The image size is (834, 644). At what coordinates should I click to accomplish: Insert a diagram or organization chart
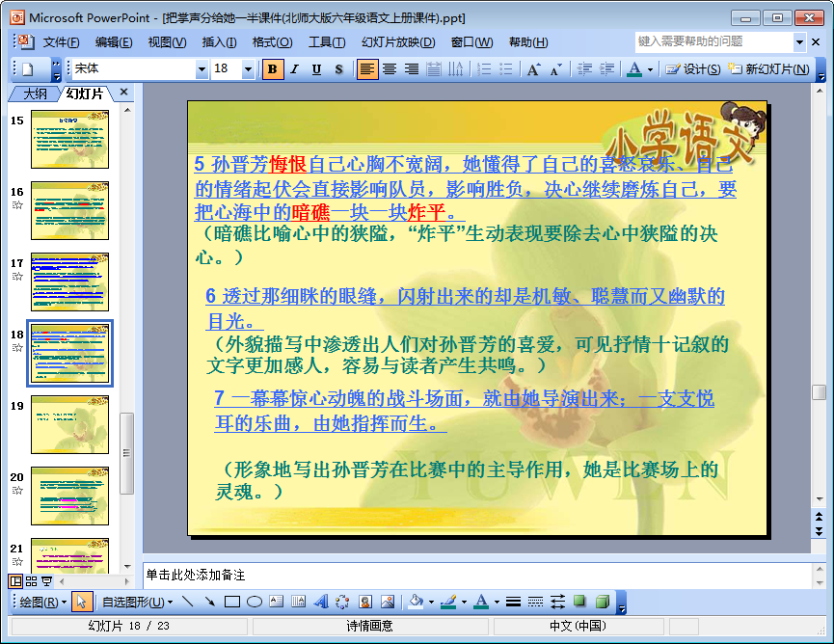(x=342, y=602)
